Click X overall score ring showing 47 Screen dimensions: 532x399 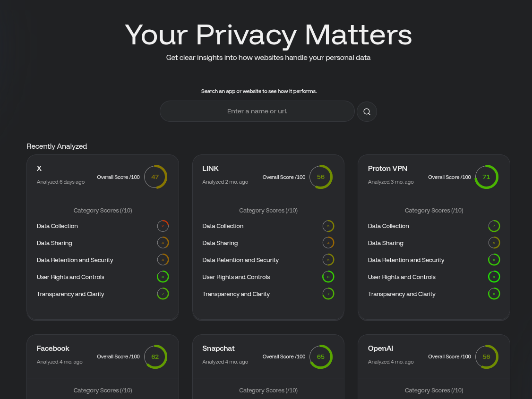coord(155,177)
